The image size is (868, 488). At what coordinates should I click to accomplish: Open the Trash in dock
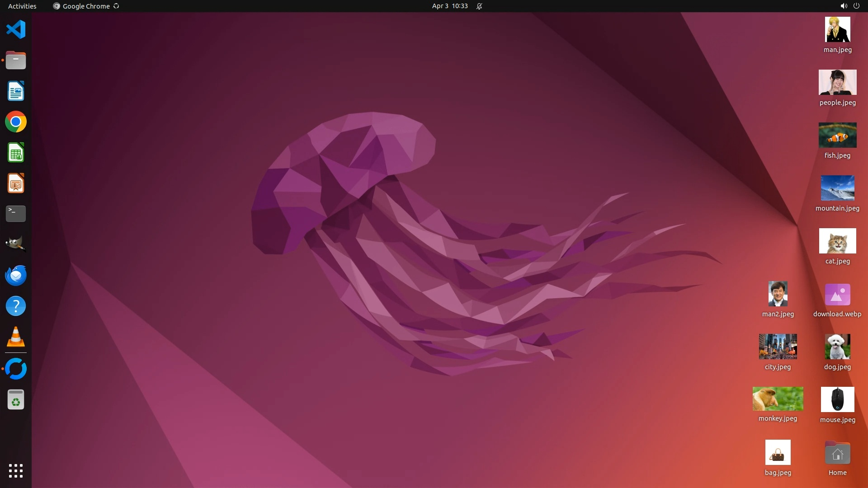[16, 400]
